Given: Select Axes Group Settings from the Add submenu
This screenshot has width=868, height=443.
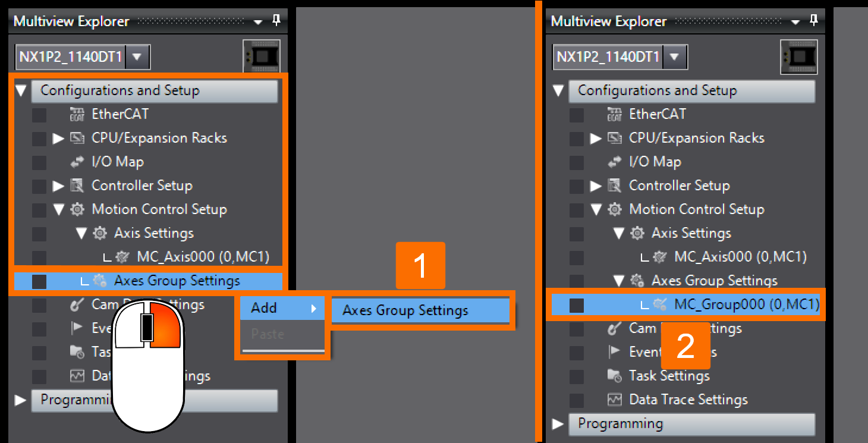Looking at the screenshot, I should click(420, 310).
